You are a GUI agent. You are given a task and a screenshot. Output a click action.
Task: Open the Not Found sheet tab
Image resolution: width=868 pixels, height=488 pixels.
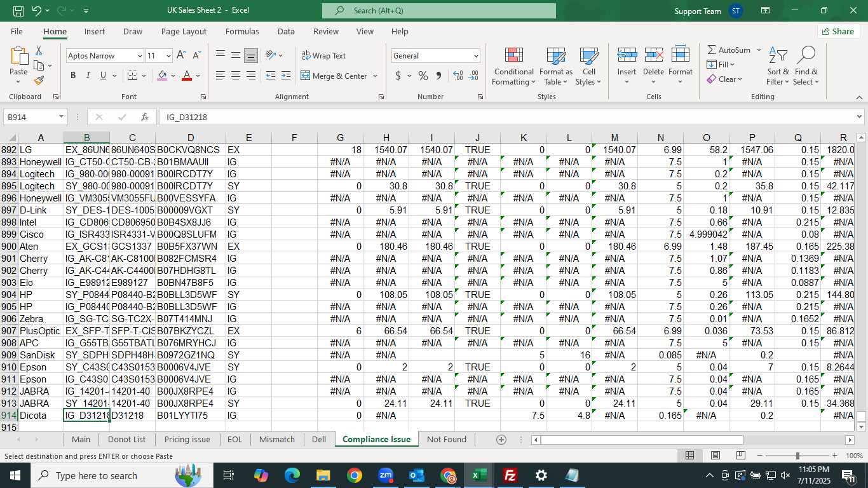[x=446, y=439]
